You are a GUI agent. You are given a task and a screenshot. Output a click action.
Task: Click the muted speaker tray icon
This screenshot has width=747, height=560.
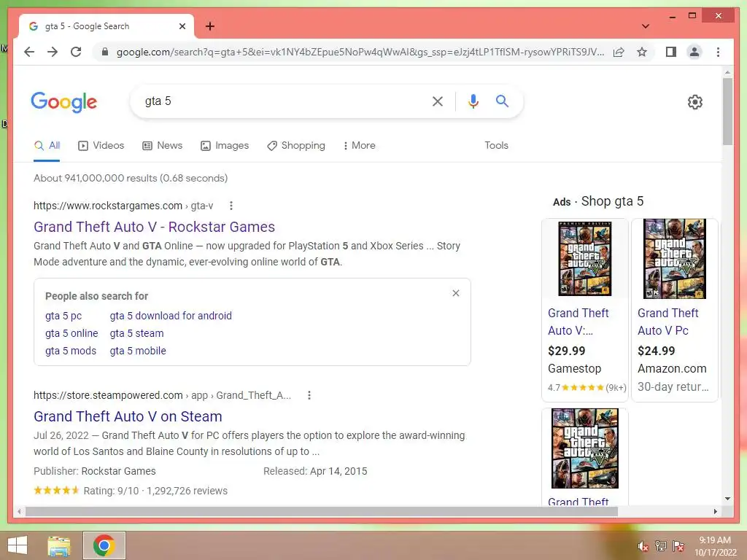click(x=643, y=546)
